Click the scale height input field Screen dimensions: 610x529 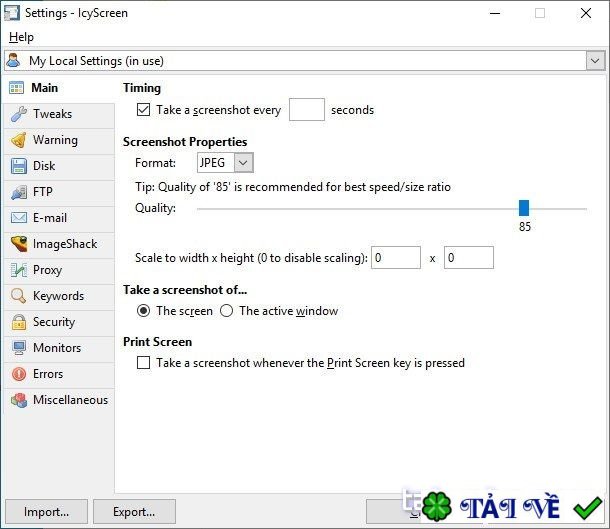469,257
